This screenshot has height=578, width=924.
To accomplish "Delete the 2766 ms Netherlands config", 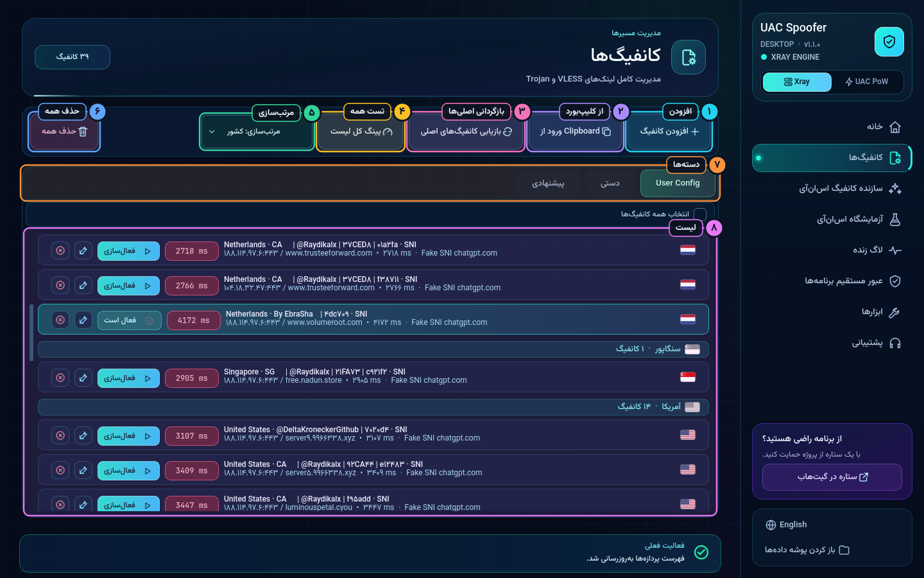I will 60,286.
